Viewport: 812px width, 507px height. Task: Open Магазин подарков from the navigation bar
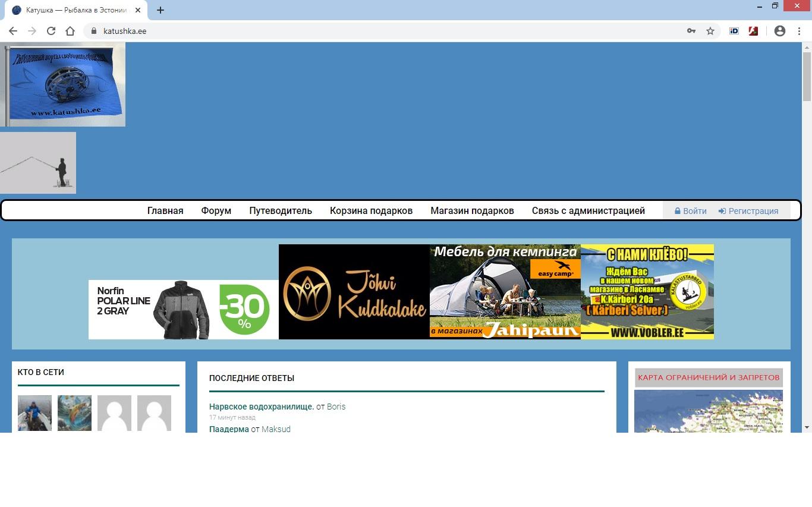472,210
